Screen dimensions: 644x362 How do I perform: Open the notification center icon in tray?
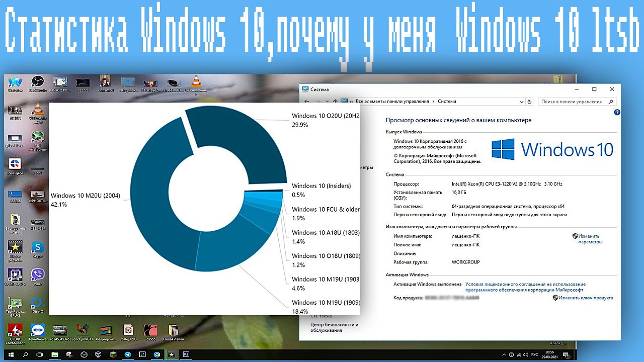(568, 354)
